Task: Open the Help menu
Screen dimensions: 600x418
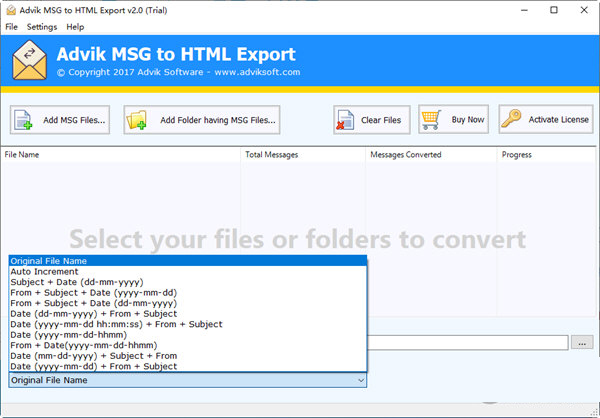Action: 75,27
